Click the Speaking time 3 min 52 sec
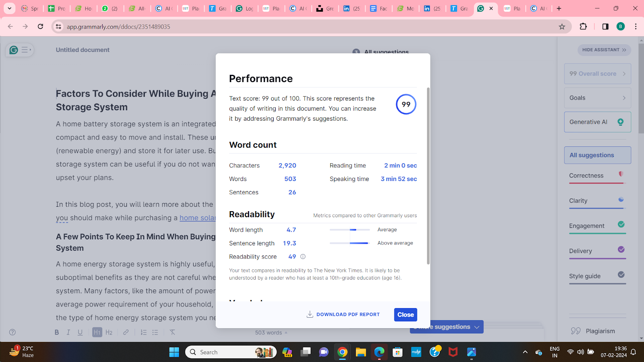 [399, 179]
